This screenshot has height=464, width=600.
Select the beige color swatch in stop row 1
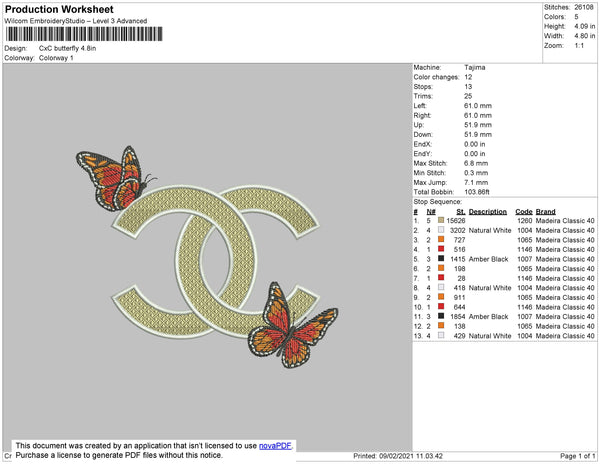pyautogui.click(x=441, y=220)
